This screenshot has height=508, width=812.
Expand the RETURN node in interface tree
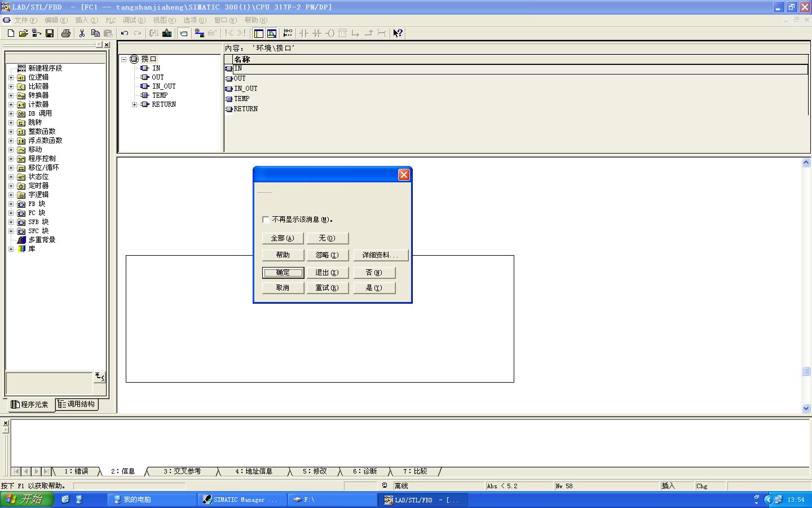[x=134, y=104]
